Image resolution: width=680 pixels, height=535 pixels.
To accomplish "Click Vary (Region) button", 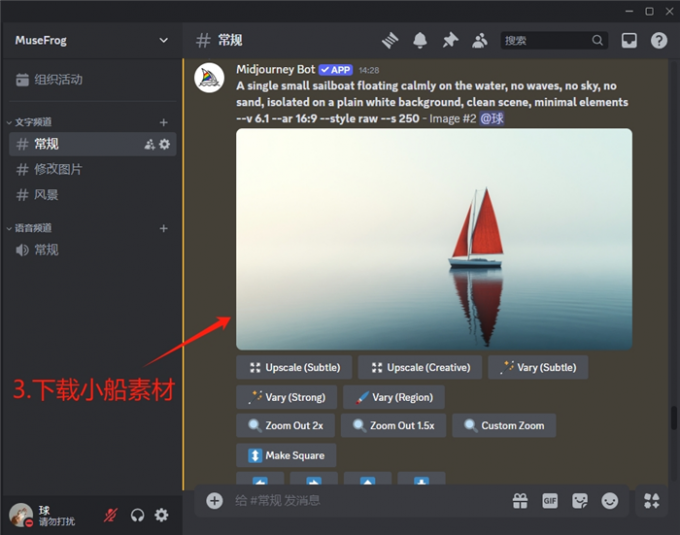I will click(394, 397).
